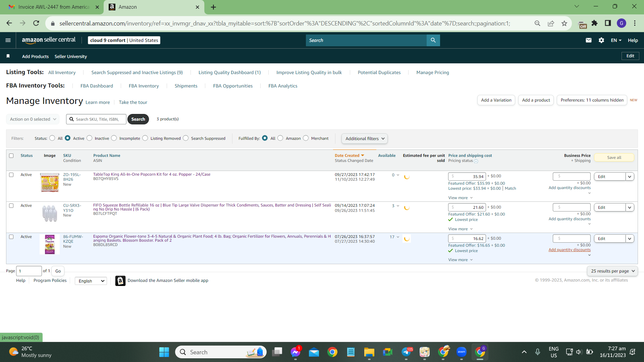
Task: Open the settings gear icon
Action: [x=601, y=40]
